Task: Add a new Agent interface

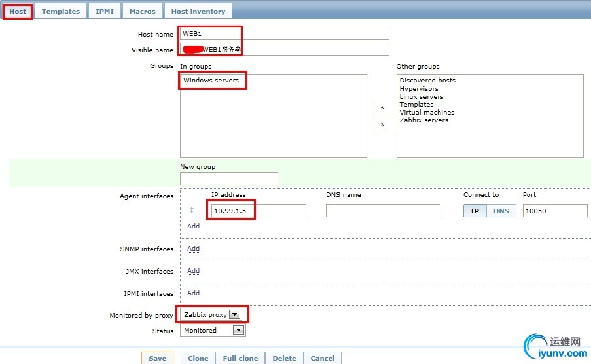Action: (193, 227)
